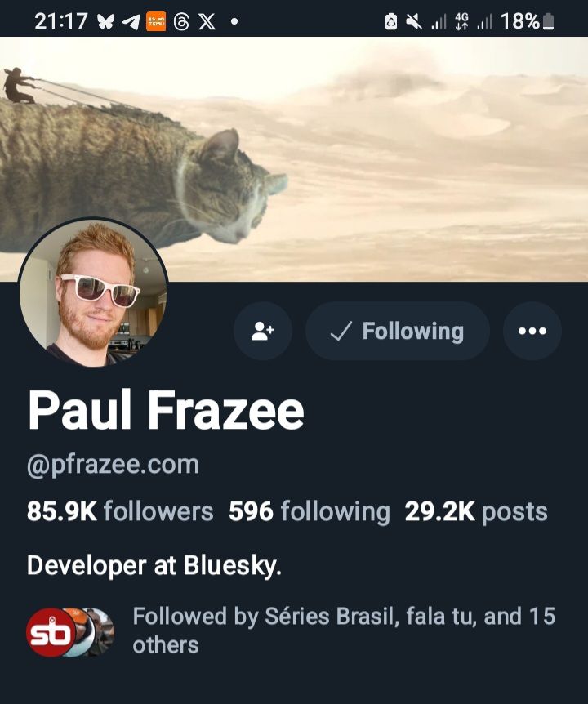Tap the 18% battery indicator
This screenshot has width=588, height=704.
point(528,21)
